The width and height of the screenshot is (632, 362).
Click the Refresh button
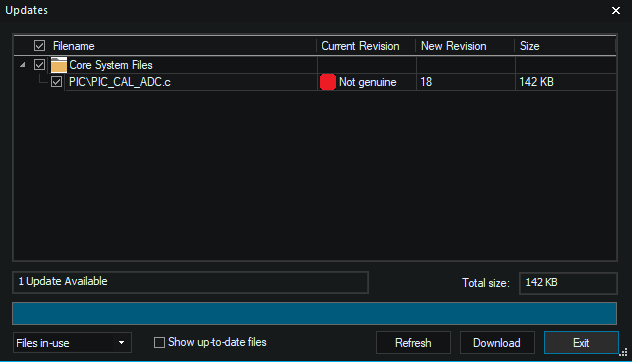pos(413,343)
